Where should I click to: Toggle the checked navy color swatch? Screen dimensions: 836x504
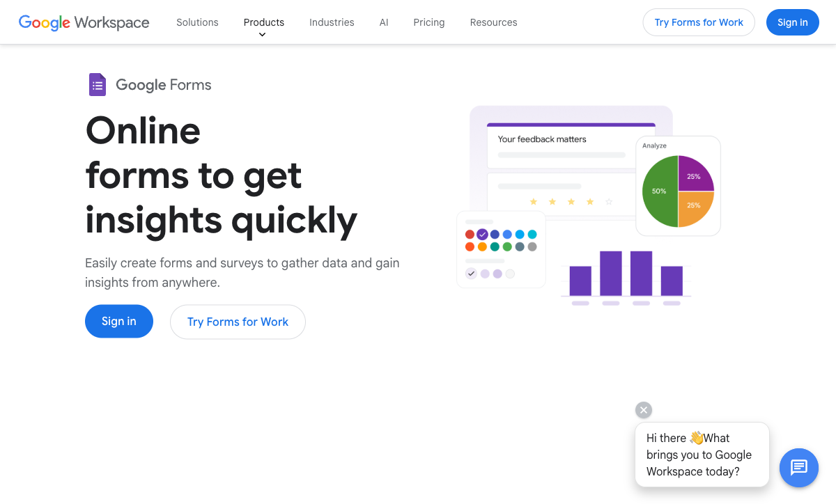click(481, 235)
